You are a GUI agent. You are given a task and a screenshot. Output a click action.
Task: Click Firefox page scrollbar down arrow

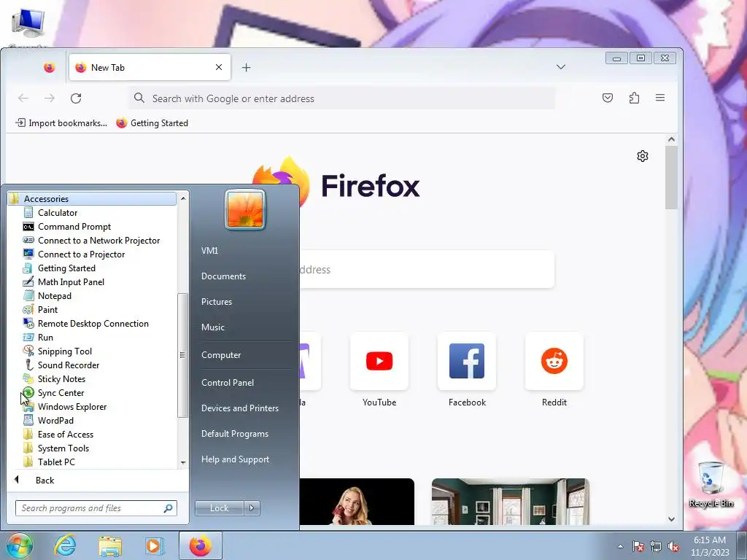(671, 519)
